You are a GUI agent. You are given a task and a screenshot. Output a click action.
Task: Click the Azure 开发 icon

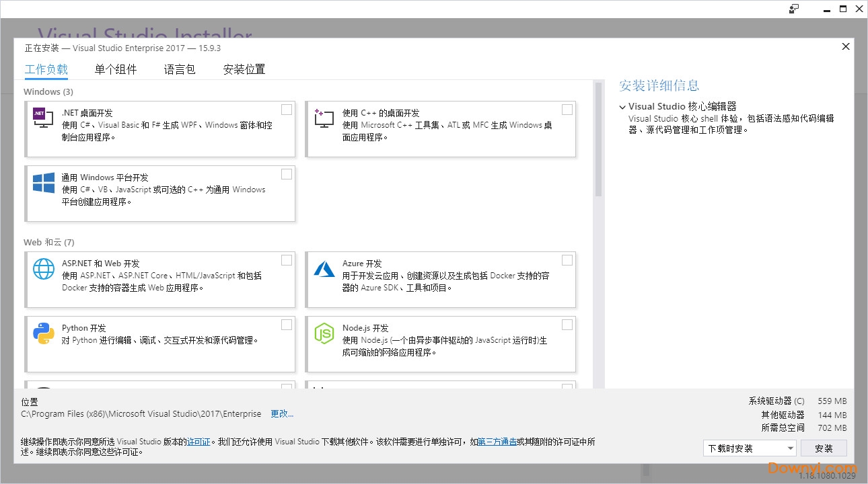(324, 268)
